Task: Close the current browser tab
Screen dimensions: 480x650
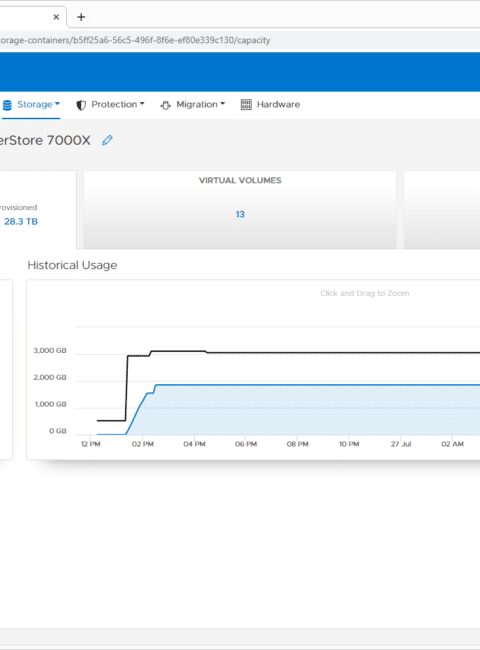Action: pyautogui.click(x=56, y=17)
